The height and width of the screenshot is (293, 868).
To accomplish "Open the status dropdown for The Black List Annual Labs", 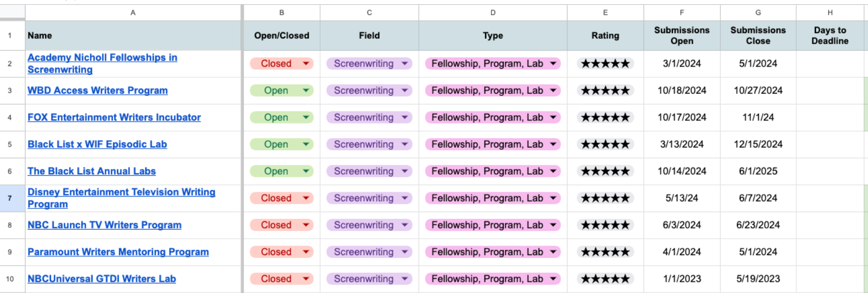I will tap(306, 171).
